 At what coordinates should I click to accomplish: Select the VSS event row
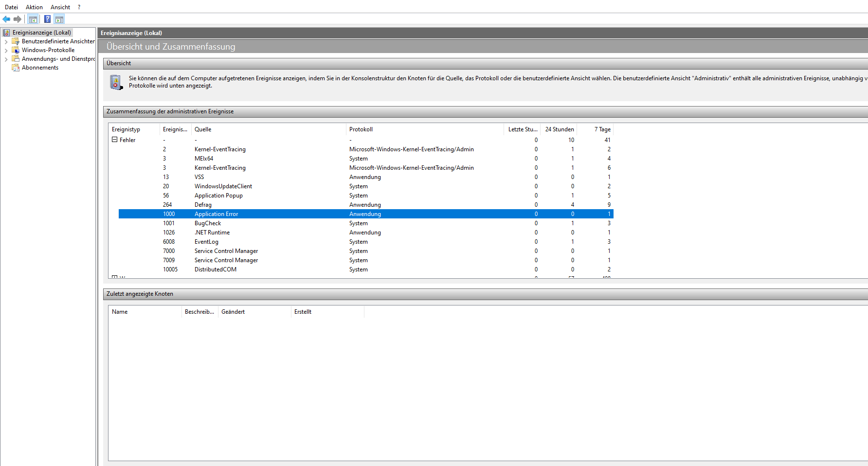pos(366,177)
